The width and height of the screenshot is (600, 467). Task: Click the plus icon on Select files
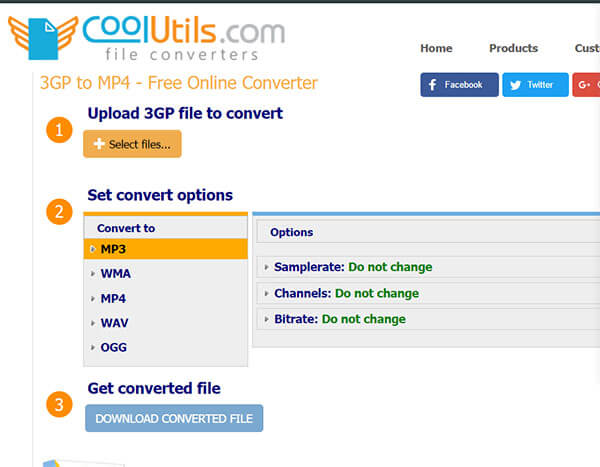coord(99,145)
